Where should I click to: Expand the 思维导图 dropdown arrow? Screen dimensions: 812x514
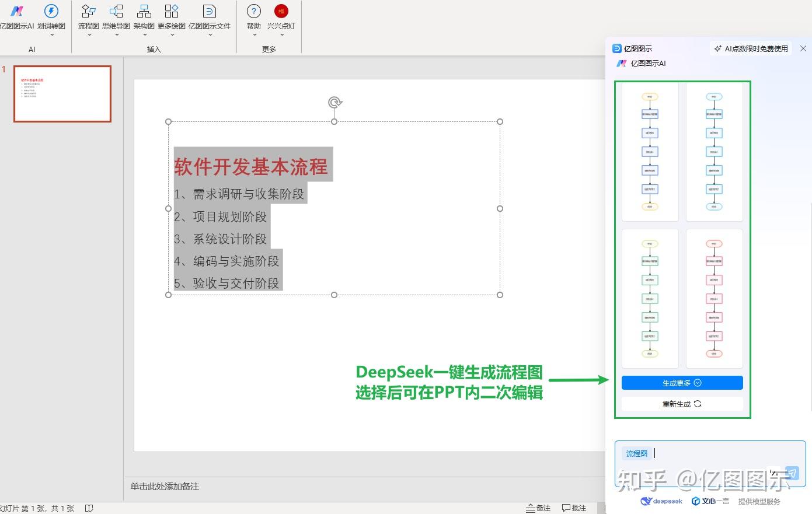116,35
